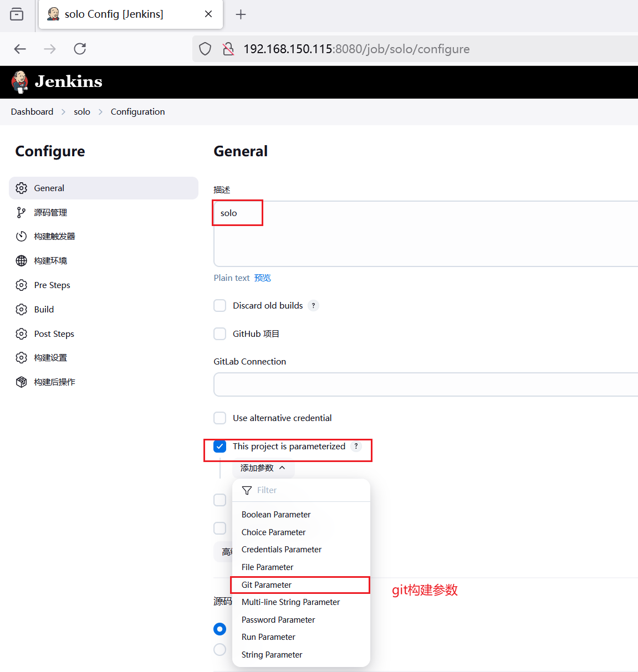Screen dimensions: 638x672
Task: Toggle GitHub 项目 checkbox
Action: click(220, 334)
